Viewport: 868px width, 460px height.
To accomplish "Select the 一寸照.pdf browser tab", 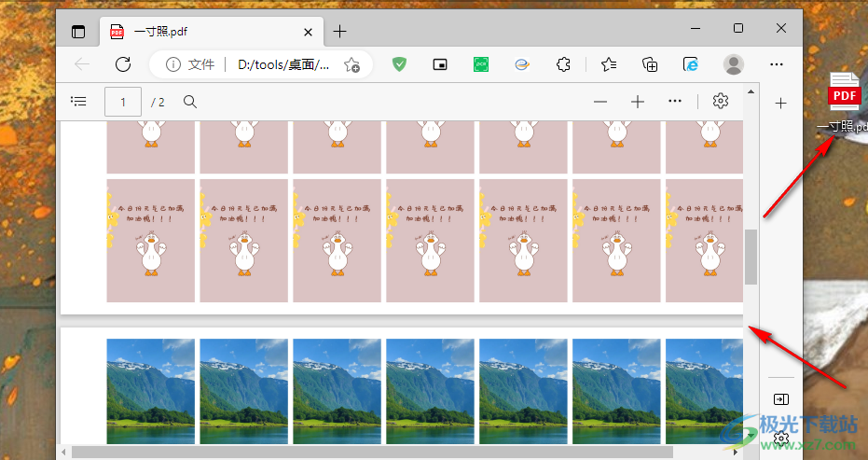I will (x=212, y=32).
